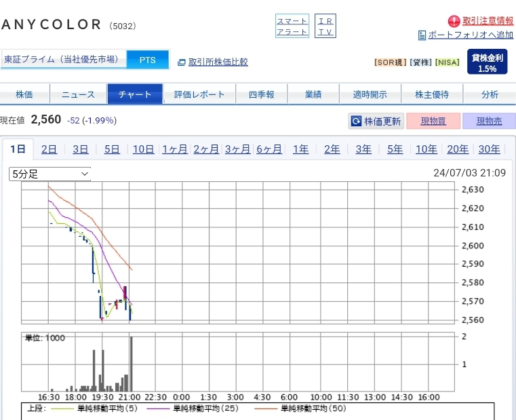Click the 単純移動平均(5) legend entry
This screenshot has width=516, height=420.
(x=94, y=408)
